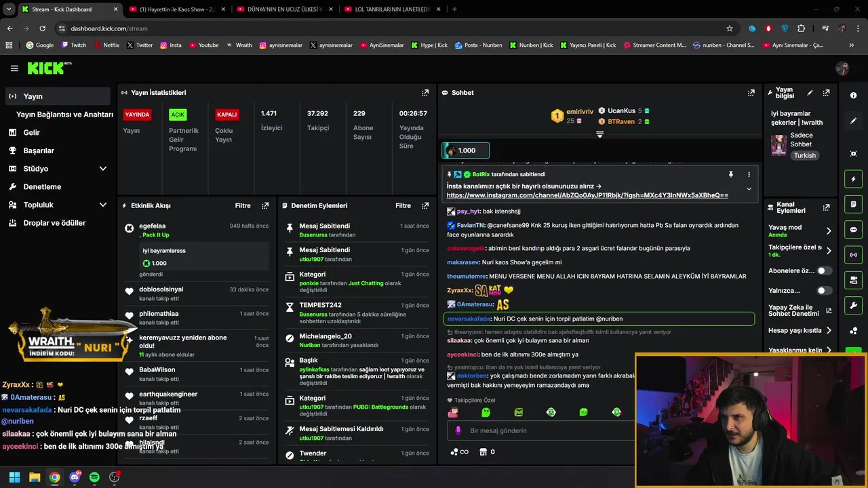868x488 pixels.
Task: Expand pinned message with down chevron
Action: click(749, 188)
